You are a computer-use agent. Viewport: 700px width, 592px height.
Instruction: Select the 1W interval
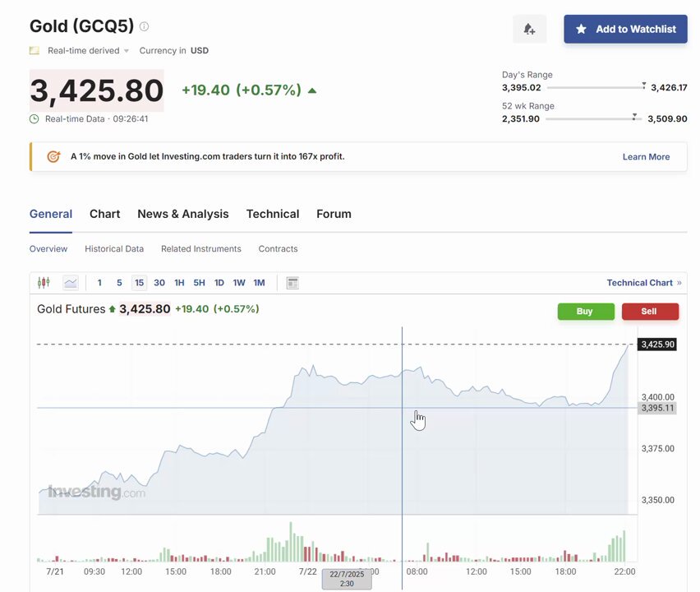[x=239, y=283]
